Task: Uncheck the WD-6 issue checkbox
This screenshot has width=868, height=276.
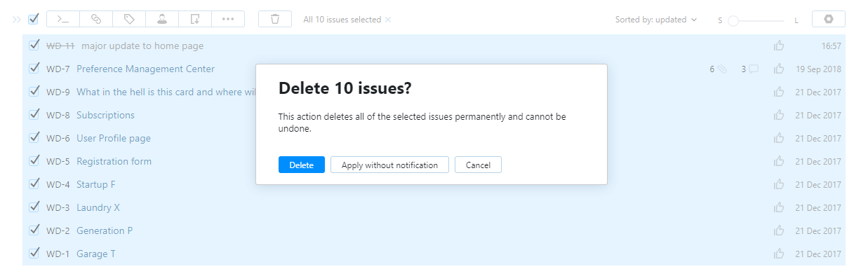Action: (34, 138)
